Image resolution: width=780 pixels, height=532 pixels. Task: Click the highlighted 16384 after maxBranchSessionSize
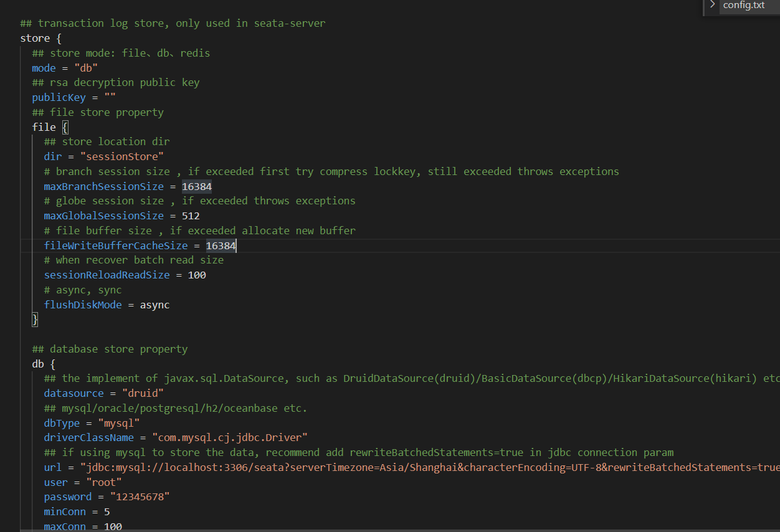pos(196,186)
